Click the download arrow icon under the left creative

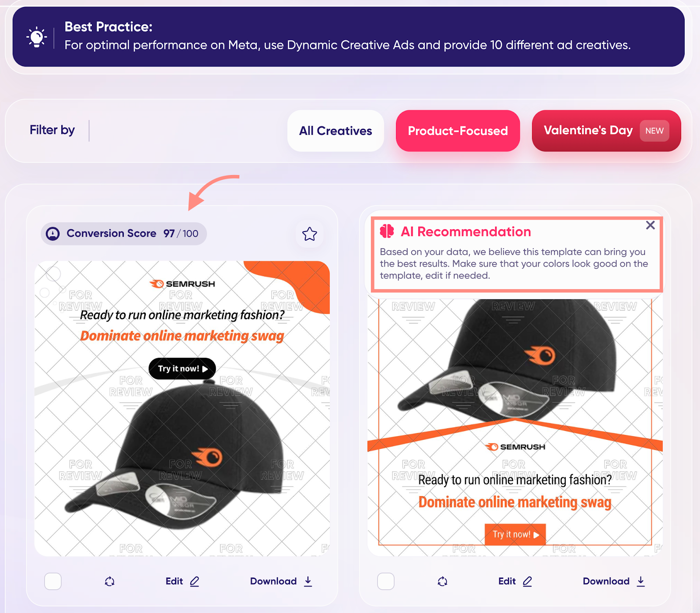[x=308, y=581]
